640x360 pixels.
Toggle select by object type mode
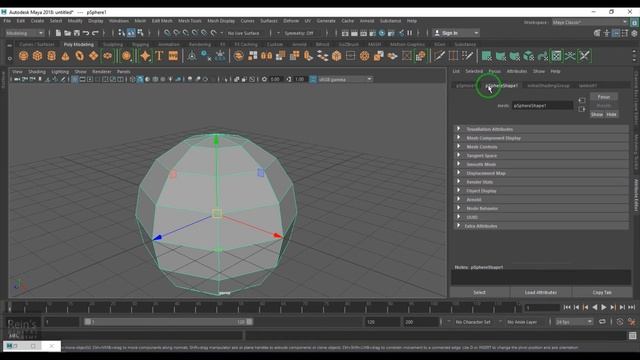[131, 33]
